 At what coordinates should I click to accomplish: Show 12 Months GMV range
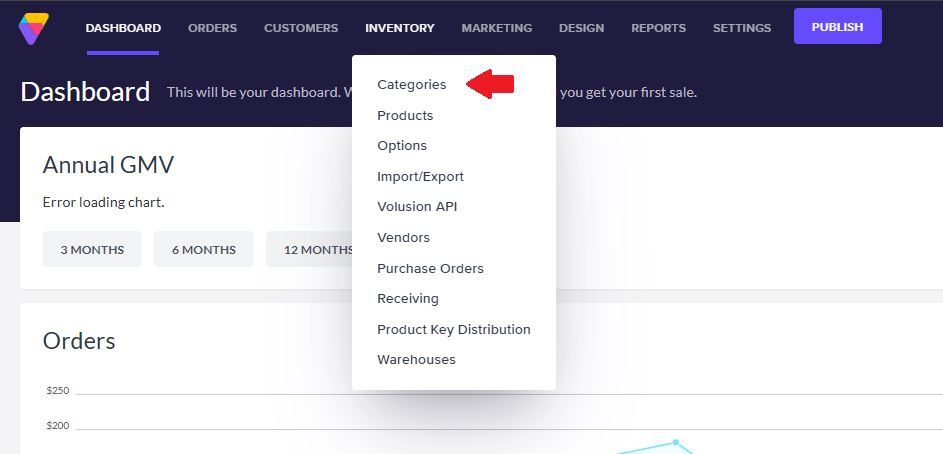pyautogui.click(x=310, y=250)
